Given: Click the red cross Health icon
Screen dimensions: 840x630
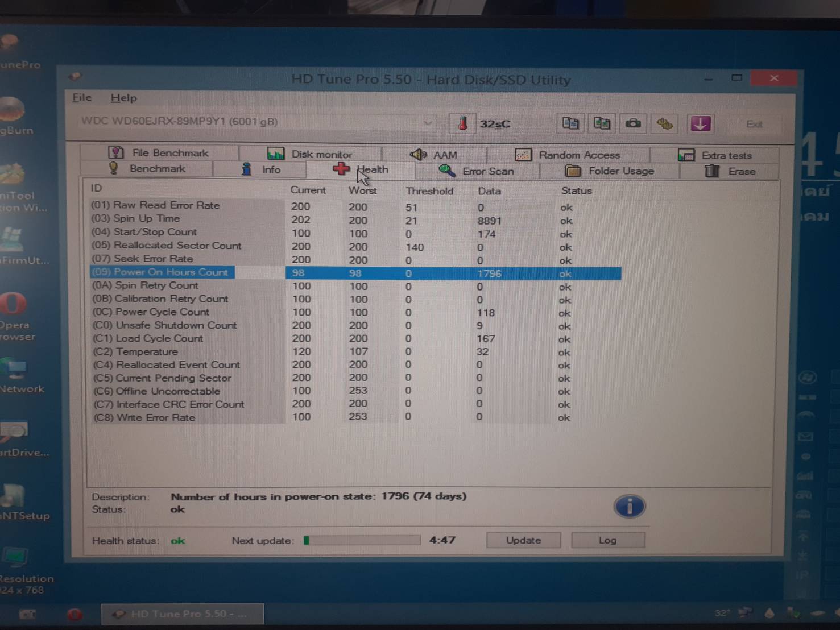Looking at the screenshot, I should click(341, 169).
